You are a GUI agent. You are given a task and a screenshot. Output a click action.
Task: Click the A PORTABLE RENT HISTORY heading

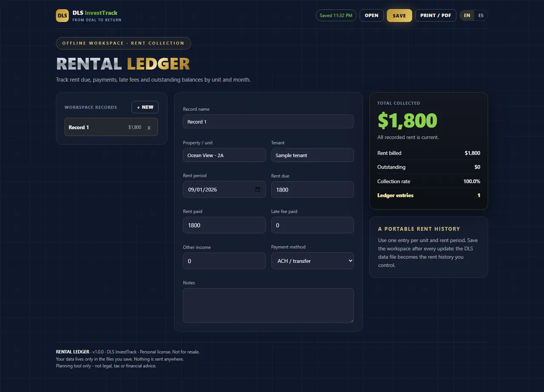point(419,229)
